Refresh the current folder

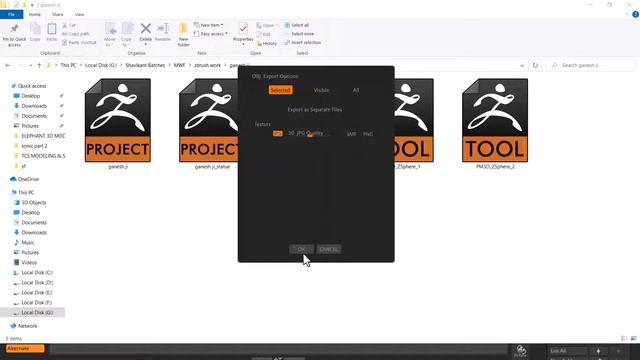pos(535,65)
